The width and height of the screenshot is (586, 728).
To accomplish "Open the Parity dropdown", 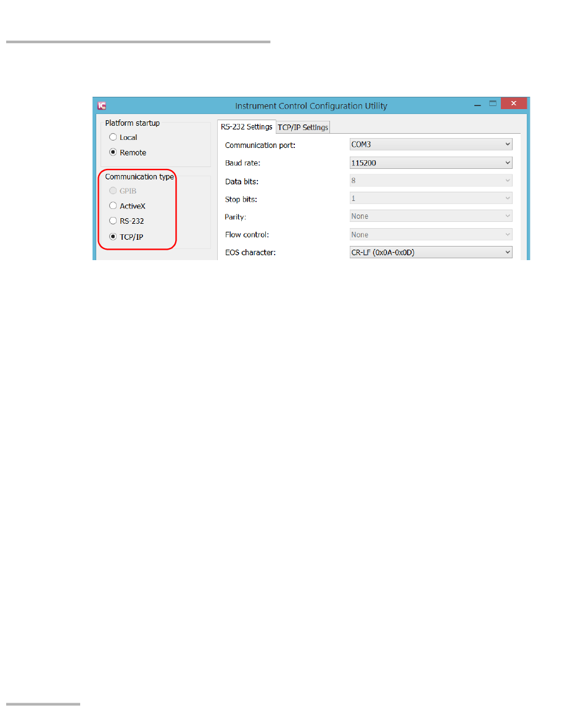I will [x=431, y=216].
